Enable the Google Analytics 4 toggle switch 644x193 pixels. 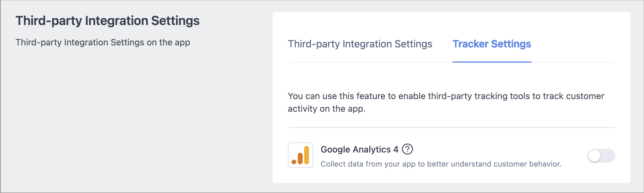tap(601, 156)
